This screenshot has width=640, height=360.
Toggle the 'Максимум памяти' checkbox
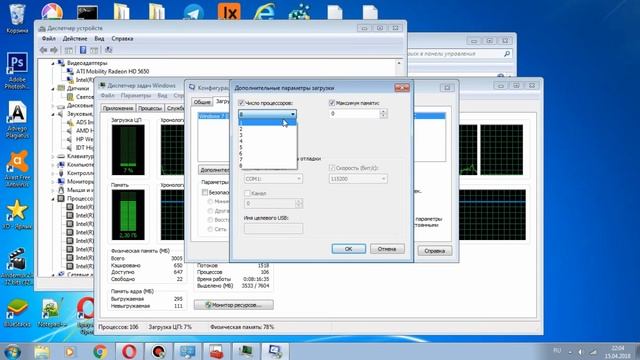(x=332, y=103)
